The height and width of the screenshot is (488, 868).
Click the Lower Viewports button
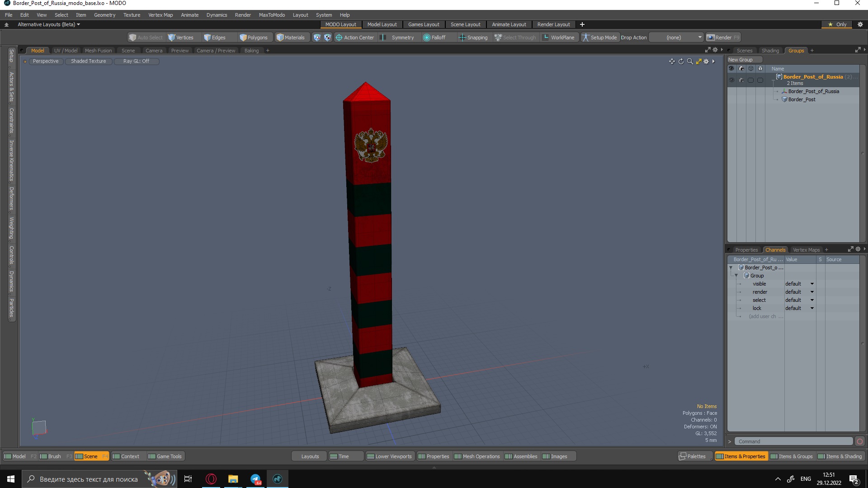tap(389, 456)
